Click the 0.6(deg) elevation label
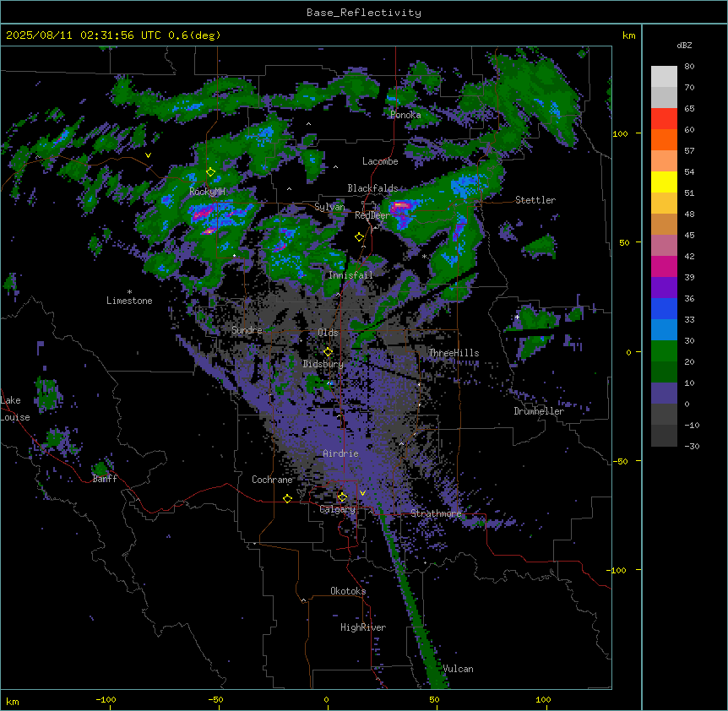 [194, 35]
